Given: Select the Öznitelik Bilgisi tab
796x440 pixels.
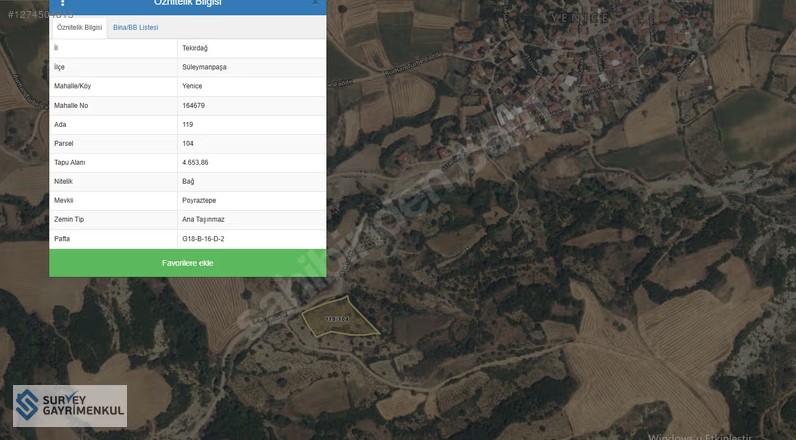Looking at the screenshot, I should [79, 27].
